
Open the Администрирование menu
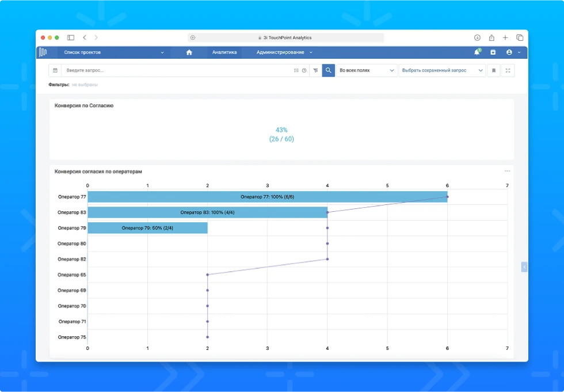[x=284, y=52]
